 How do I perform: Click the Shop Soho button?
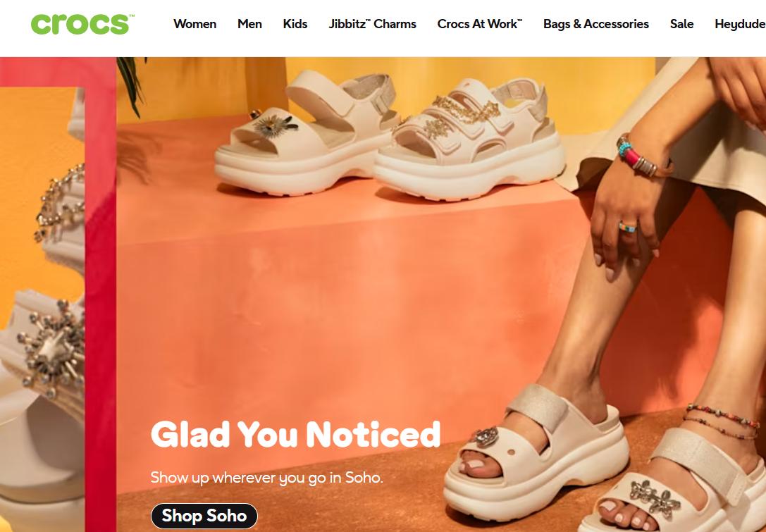204,516
